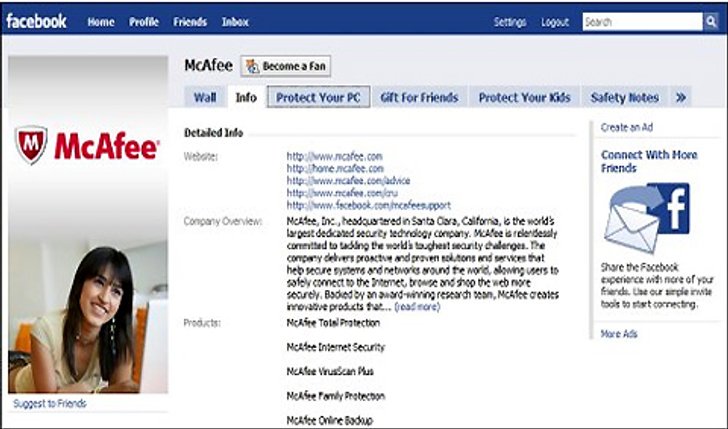Click the McAfee shield logo
The height and width of the screenshot is (429, 728).
tap(31, 145)
